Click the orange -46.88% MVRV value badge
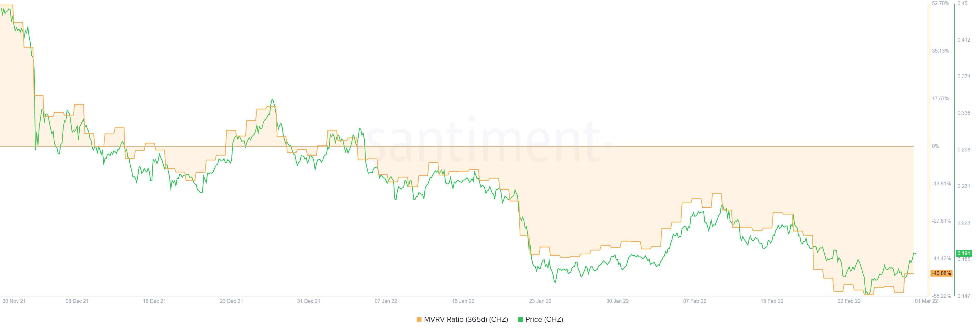Viewport: 980px width, 332px height. coord(941,273)
